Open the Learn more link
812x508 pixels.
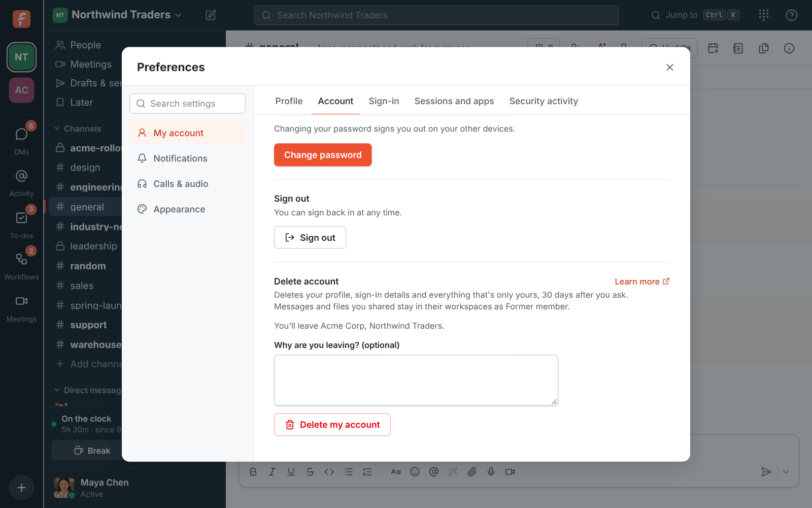642,281
